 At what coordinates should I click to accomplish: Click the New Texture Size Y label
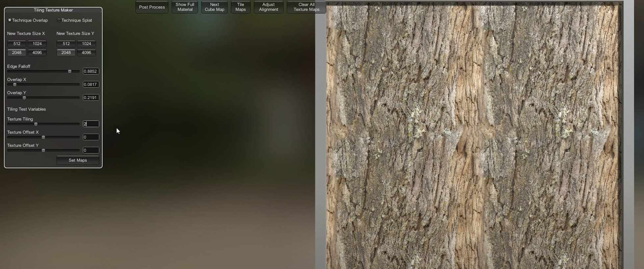75,34
